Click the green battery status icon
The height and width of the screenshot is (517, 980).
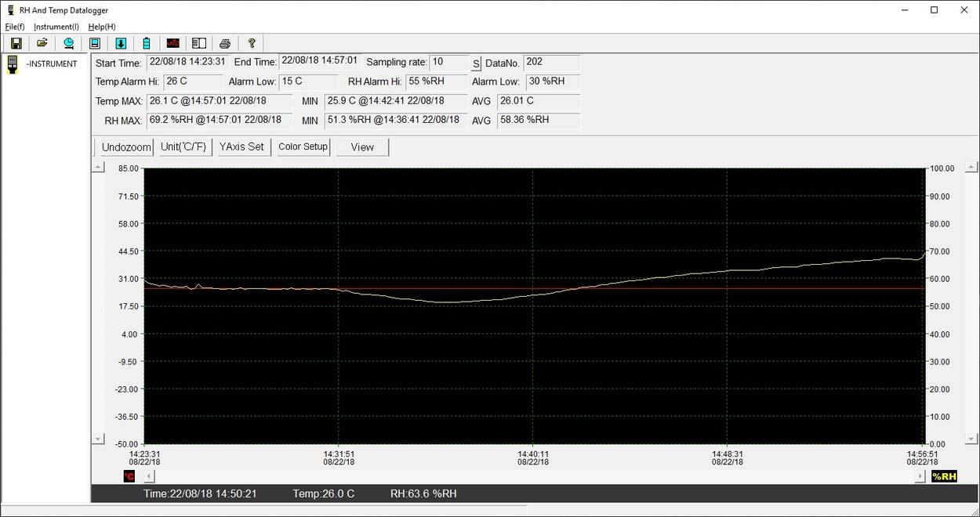pos(147,43)
